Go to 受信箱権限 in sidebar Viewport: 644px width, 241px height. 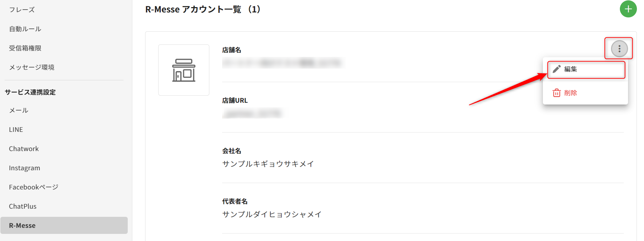click(25, 48)
